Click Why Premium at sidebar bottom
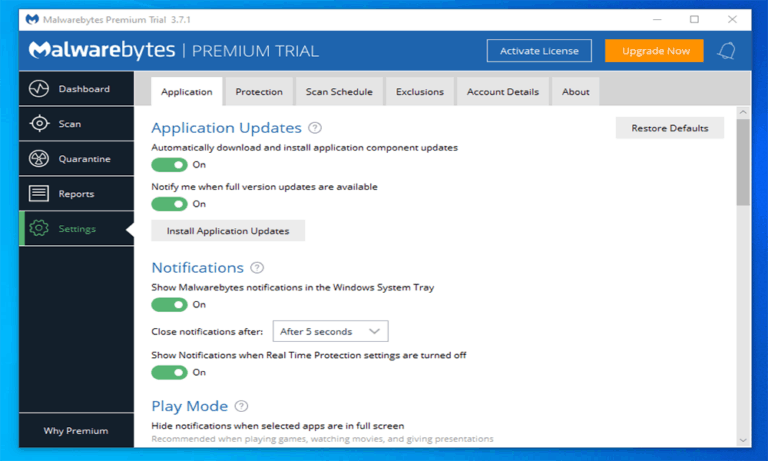 click(x=76, y=431)
